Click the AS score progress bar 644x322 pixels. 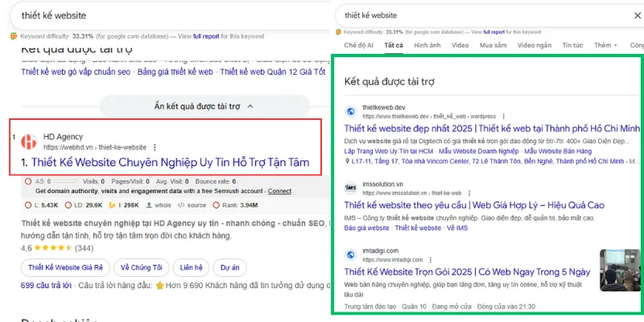point(64,181)
